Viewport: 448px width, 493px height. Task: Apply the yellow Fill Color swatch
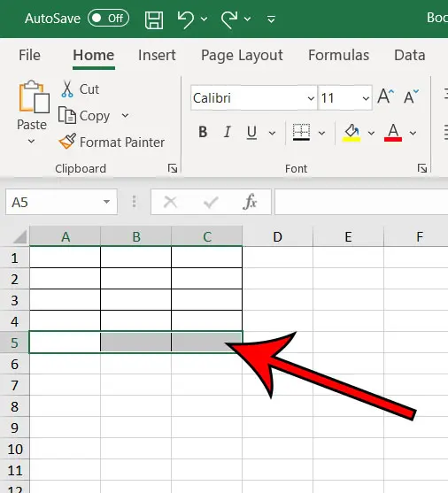[351, 133]
